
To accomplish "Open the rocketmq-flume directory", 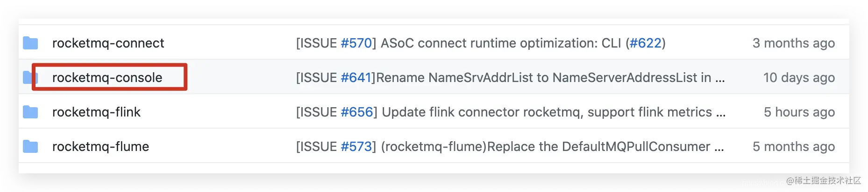I will 100,146.
